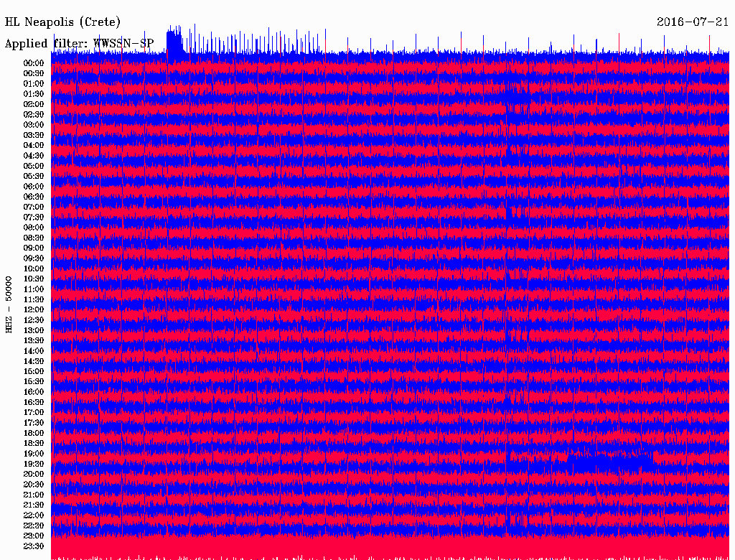Select the 10:30 time row label
Viewport: 735px width, 560px height.
click(x=34, y=279)
